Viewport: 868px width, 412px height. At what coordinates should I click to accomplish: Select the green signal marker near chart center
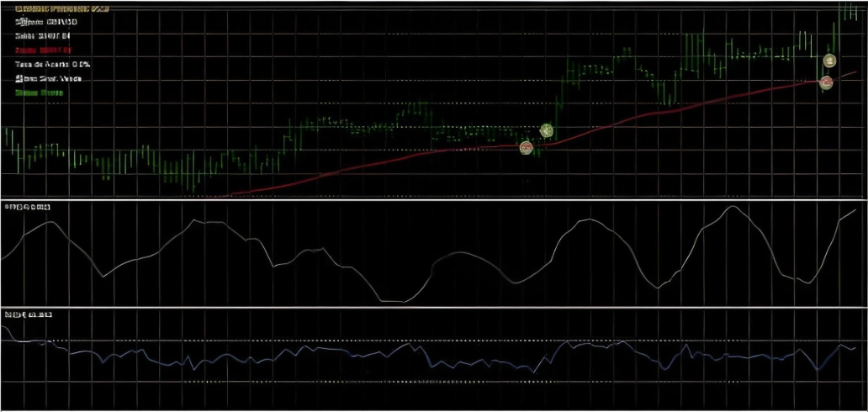coord(546,130)
